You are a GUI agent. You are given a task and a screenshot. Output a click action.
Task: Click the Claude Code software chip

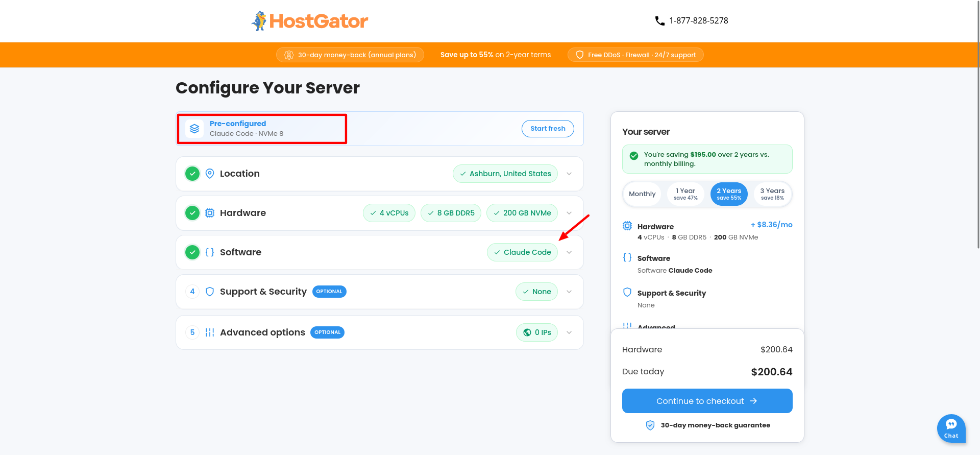pyautogui.click(x=522, y=252)
